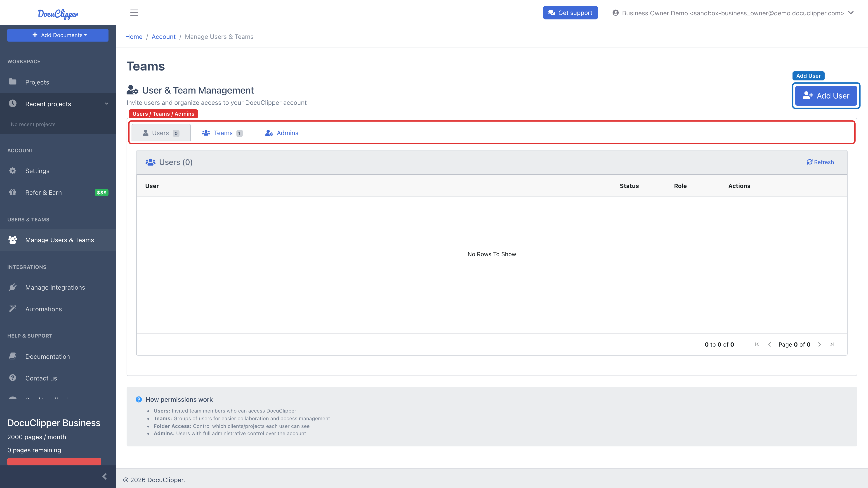Open the Business Owner Demo account menu
Viewport: 868px width, 488px height.
(733, 13)
